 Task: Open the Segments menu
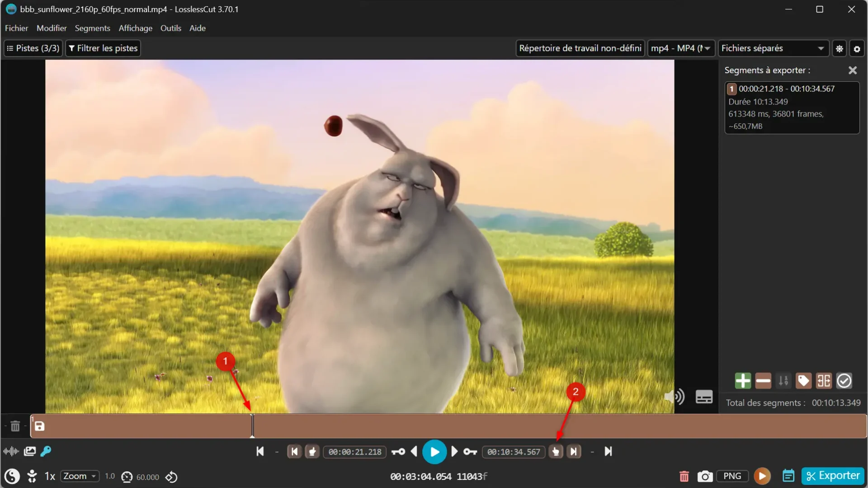(x=92, y=28)
